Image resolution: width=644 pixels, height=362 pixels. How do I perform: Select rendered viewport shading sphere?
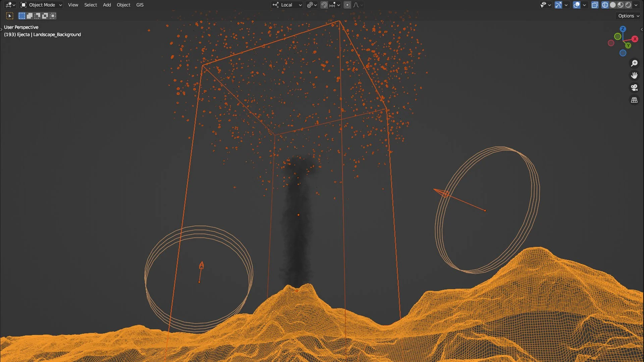click(x=628, y=5)
